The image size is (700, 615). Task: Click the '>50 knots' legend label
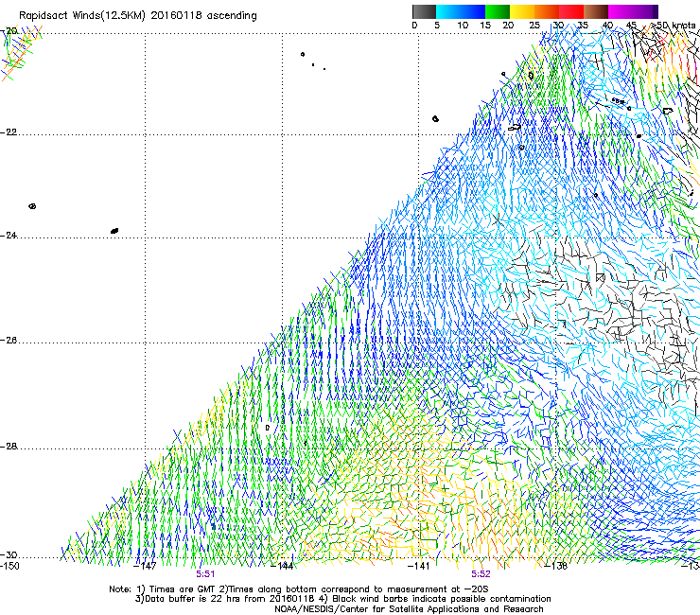(x=674, y=26)
